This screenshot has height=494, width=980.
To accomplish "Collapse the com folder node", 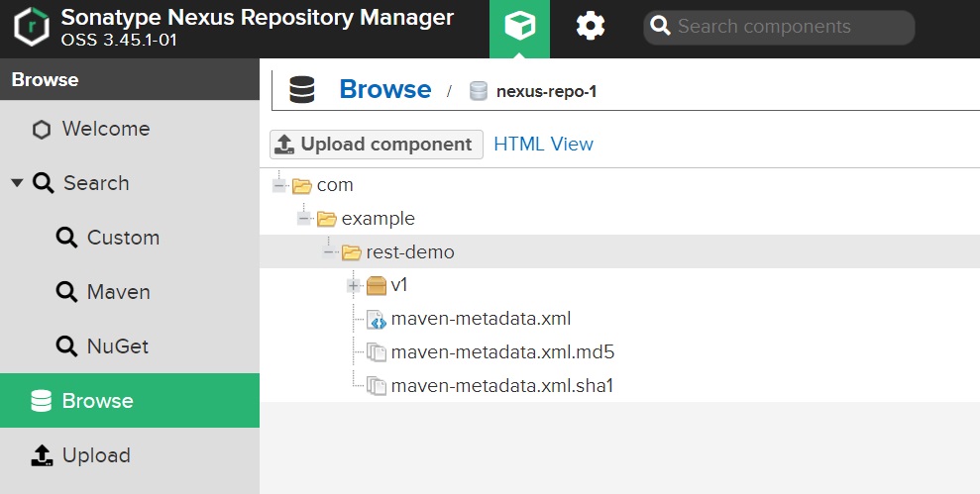I will [x=279, y=185].
